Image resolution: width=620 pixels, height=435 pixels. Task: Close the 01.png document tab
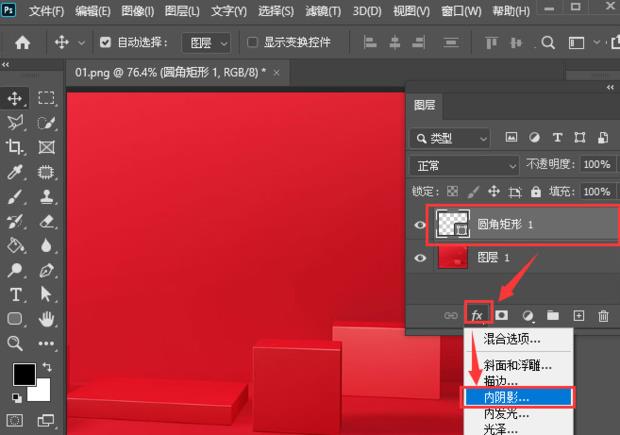coord(275,73)
